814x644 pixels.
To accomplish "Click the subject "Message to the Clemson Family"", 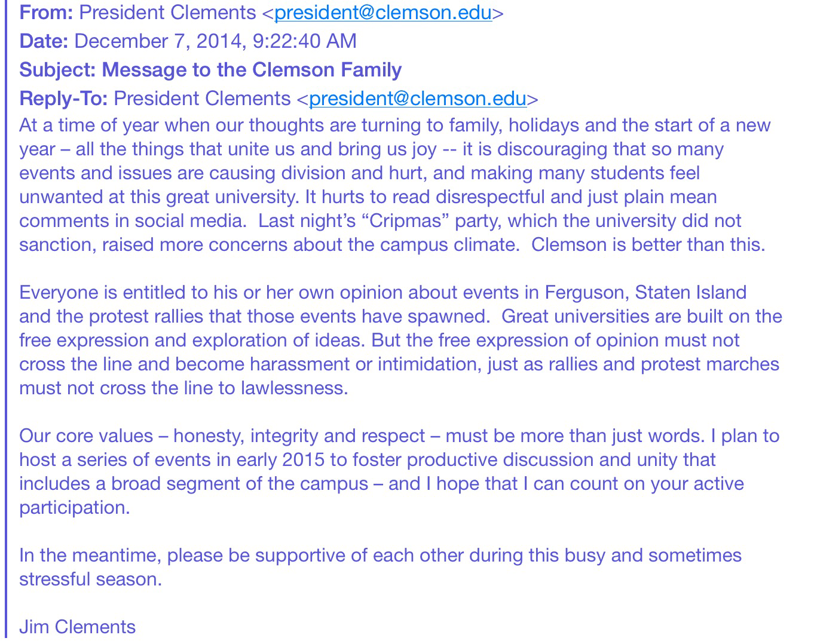I will point(252,70).
